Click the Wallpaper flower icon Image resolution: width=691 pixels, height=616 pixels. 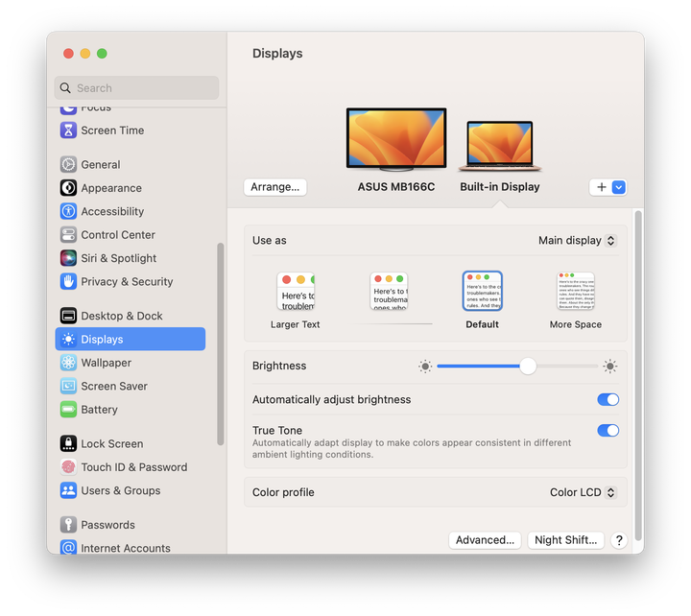68,362
